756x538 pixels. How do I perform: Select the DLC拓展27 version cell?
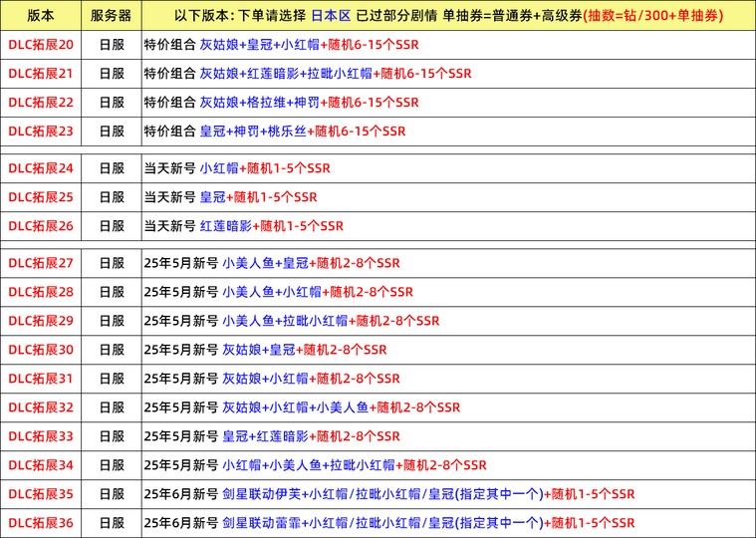click(x=41, y=263)
